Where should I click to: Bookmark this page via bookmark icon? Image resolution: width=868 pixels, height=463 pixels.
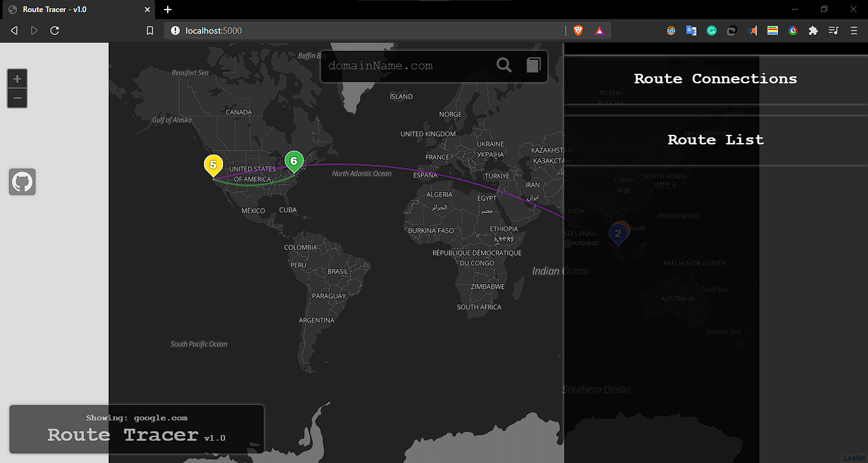(150, 31)
